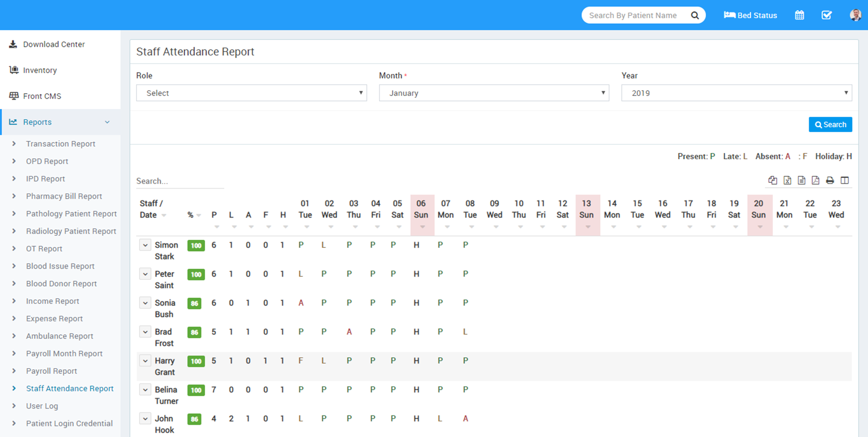Click the blue Search button
This screenshot has width=868, height=437.
(x=830, y=124)
